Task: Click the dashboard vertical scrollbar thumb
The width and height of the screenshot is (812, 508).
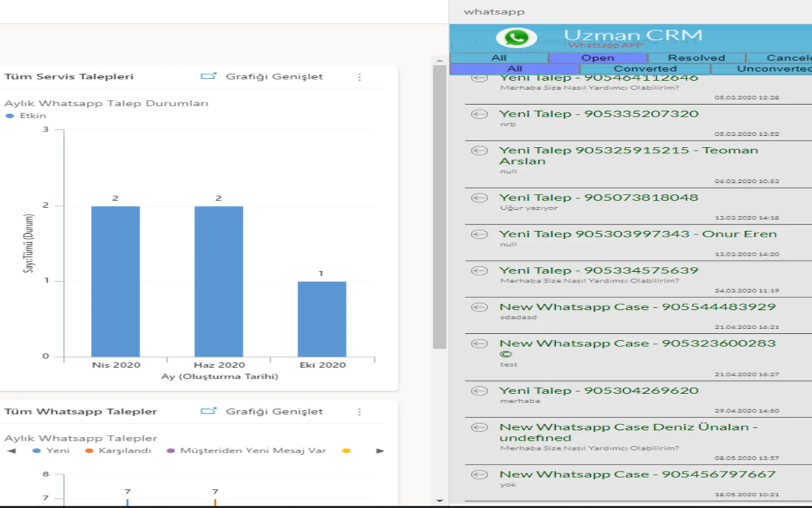Action: coord(439,207)
